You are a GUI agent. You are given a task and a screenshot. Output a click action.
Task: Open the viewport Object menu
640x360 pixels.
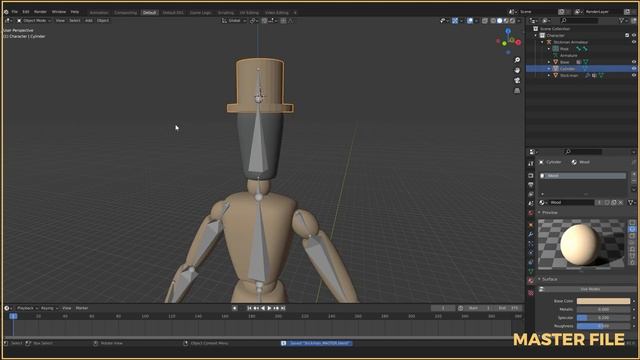tap(103, 20)
